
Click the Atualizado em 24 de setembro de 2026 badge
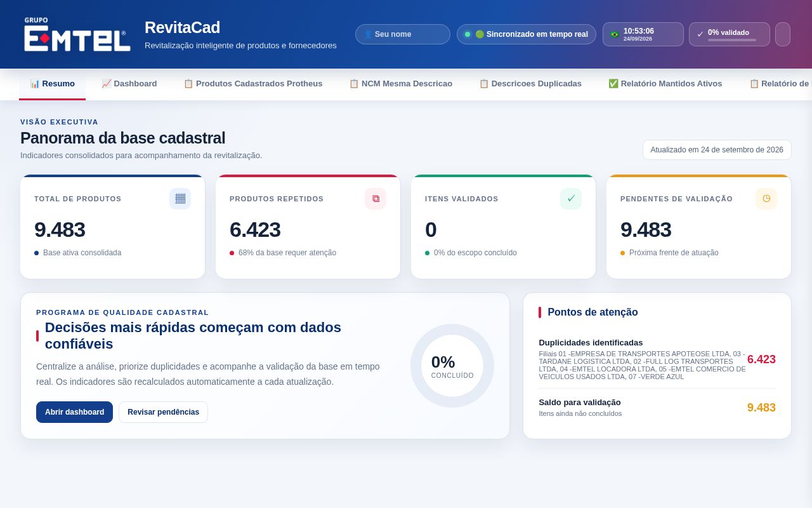tap(717, 150)
